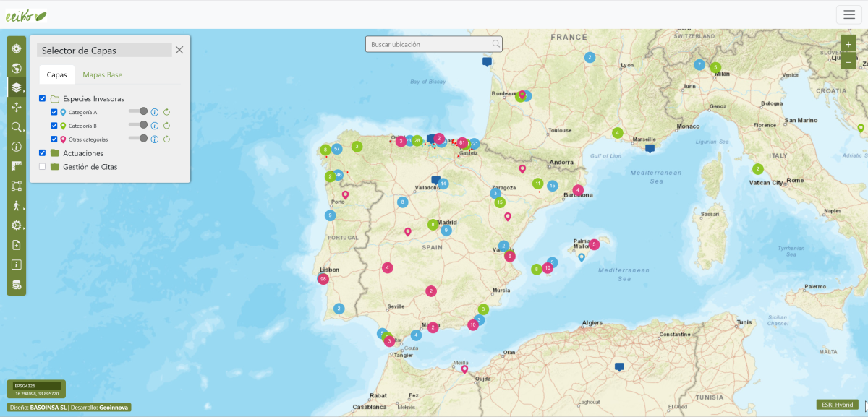The width and height of the screenshot is (868, 417).
Task: Adjust Categoría A opacity slider
Action: click(x=138, y=111)
